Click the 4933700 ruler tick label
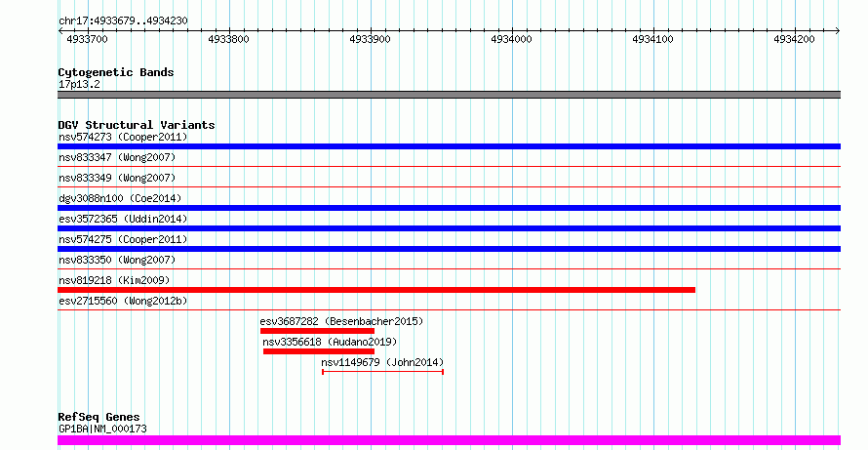868x450 pixels. point(87,39)
